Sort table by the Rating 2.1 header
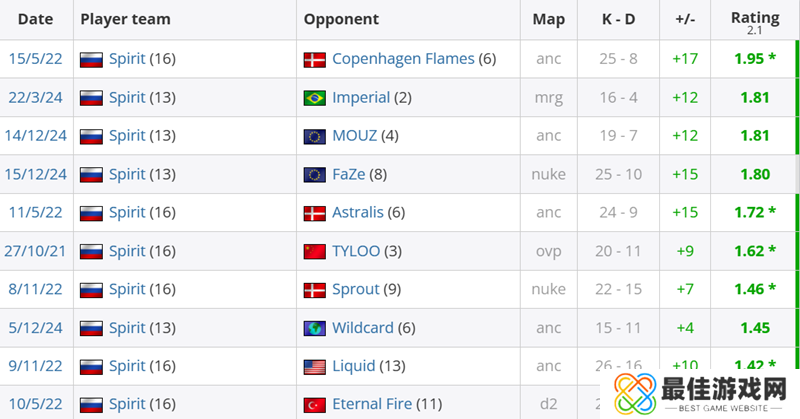800x419 pixels. 755,19
